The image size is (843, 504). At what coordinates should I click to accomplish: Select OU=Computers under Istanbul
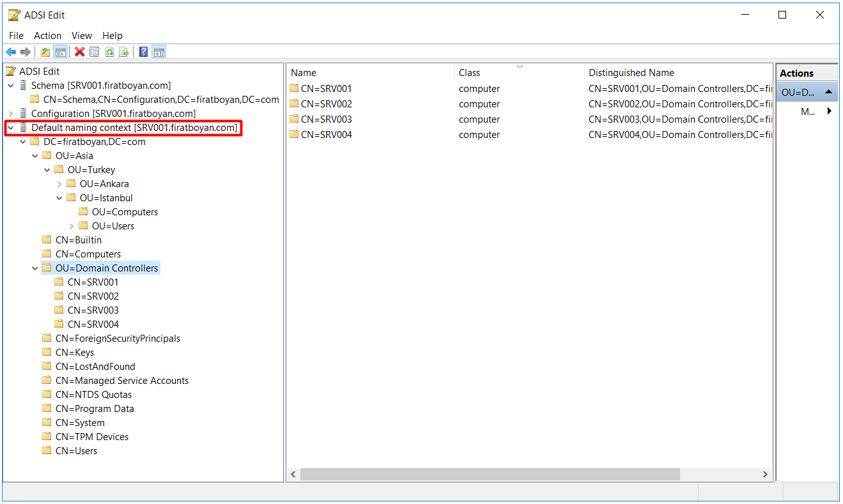tap(125, 212)
